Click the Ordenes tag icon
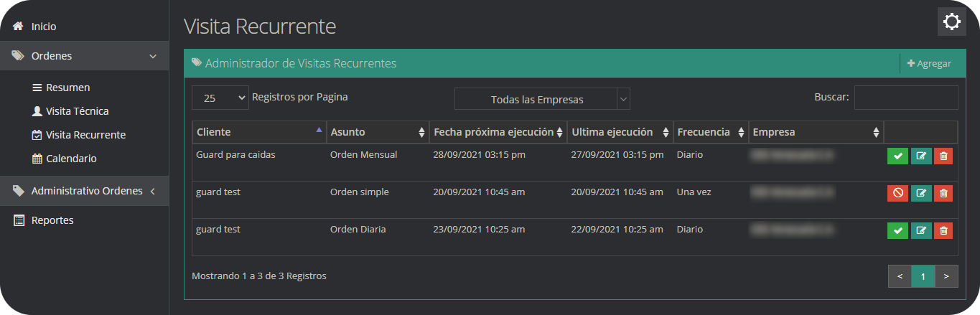The height and width of the screenshot is (315, 980). (19, 55)
